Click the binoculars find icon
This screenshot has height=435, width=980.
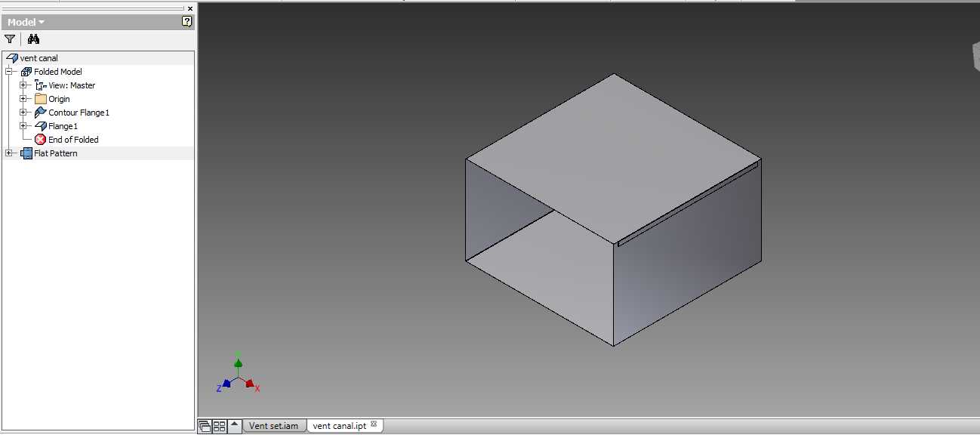(33, 39)
